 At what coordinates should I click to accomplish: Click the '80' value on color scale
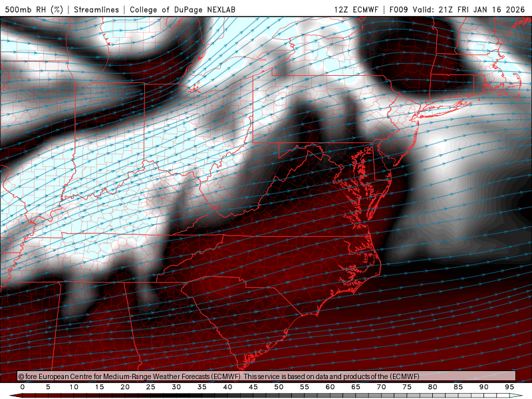tap(433, 387)
